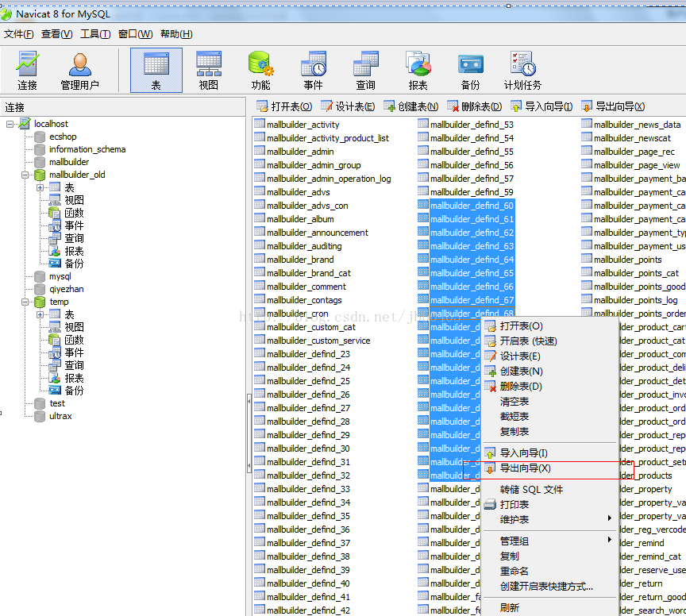This screenshot has width=686, height=616.
Task: Choose 打印表 in context menu
Action: (x=549, y=505)
